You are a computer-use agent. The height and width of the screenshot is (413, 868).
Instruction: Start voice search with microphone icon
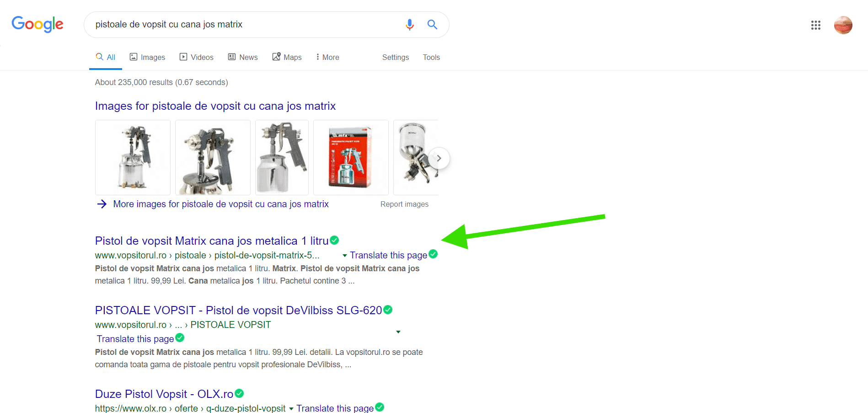click(x=410, y=24)
